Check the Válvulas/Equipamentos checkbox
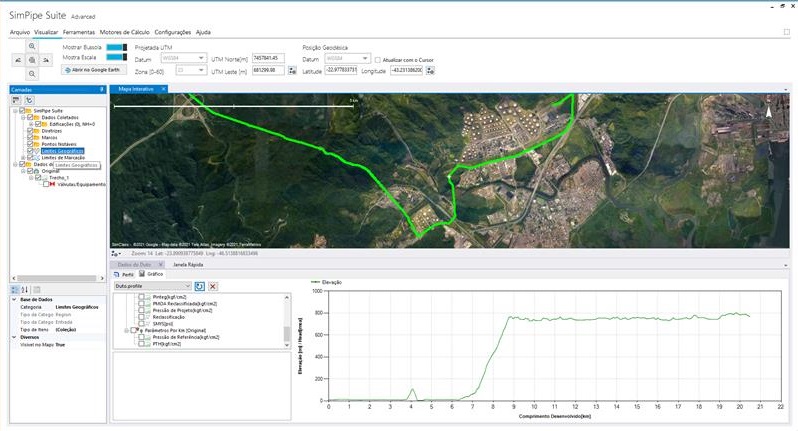 (x=46, y=184)
